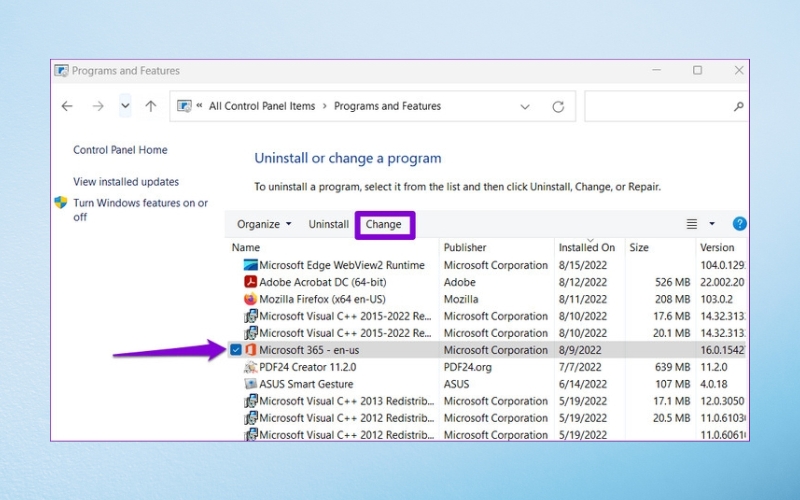Click icon of Visual C++ 2015-2022 17.6 MB
The width and height of the screenshot is (800, 500).
pos(251,316)
